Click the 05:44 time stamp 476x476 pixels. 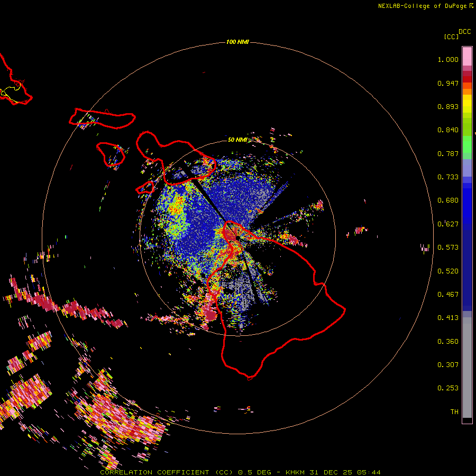click(x=369, y=472)
